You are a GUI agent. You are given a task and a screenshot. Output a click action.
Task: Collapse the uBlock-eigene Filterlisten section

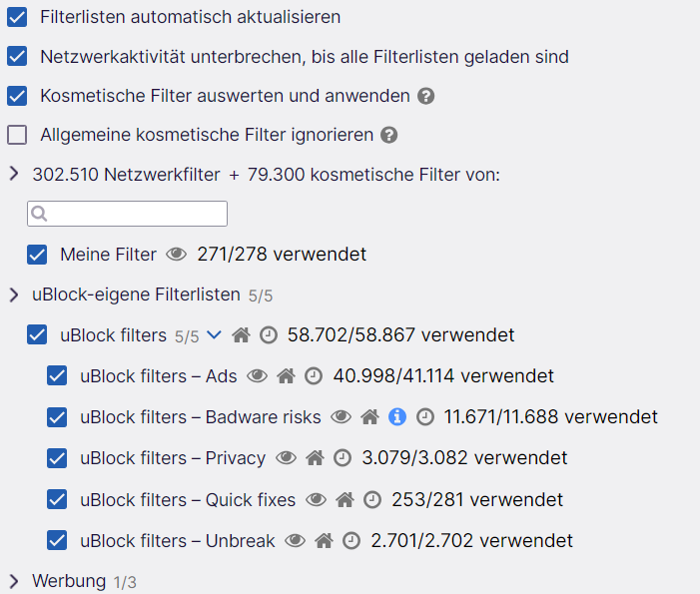coord(13,295)
